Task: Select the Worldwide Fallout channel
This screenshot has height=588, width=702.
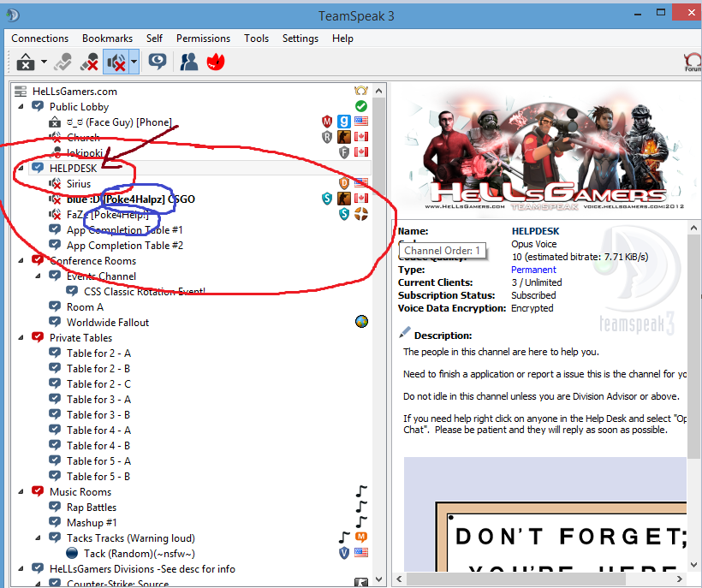Action: [x=108, y=323]
